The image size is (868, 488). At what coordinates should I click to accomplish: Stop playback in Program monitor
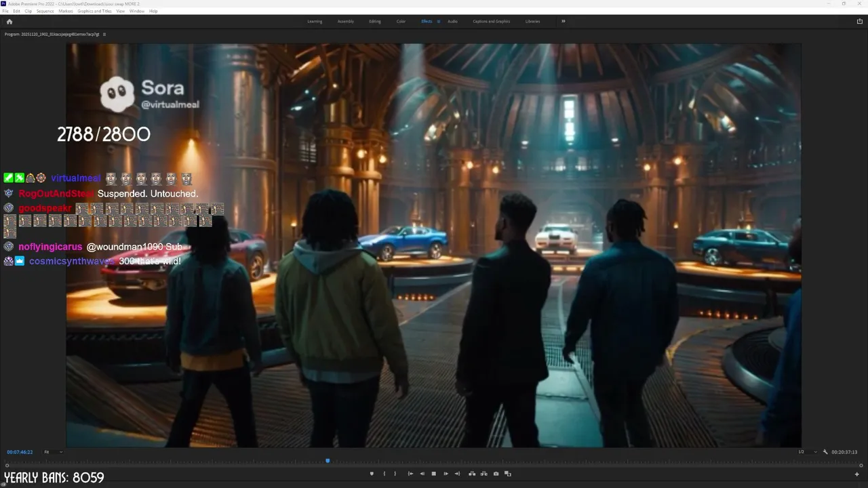pyautogui.click(x=434, y=474)
